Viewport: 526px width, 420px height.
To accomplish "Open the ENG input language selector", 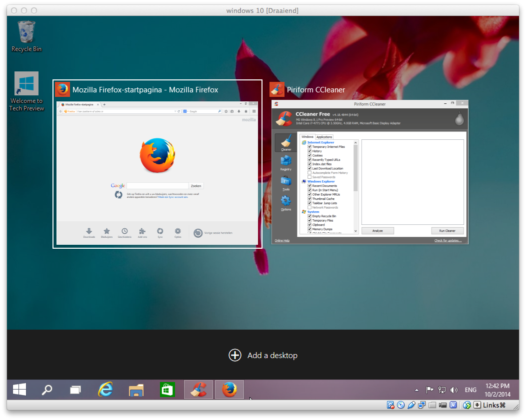I will 470,390.
